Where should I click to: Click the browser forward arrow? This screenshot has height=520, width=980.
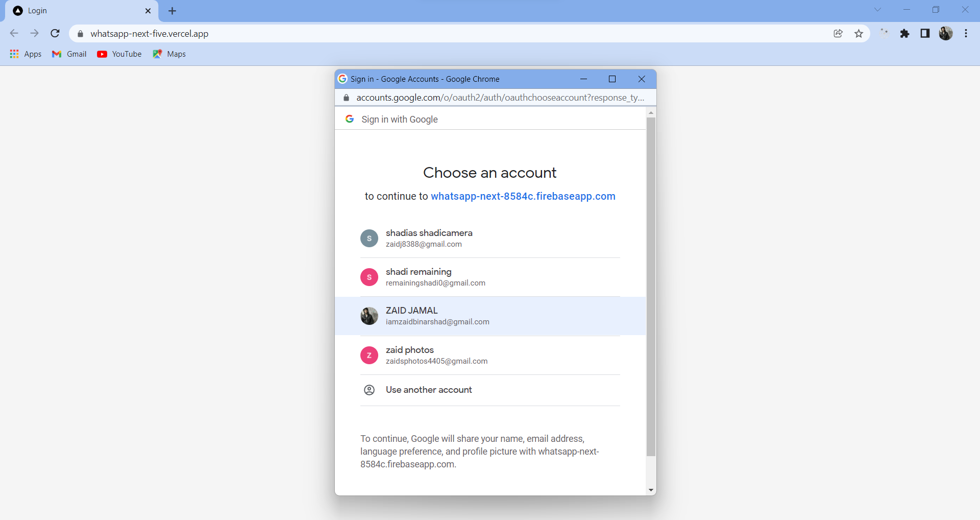pos(34,33)
